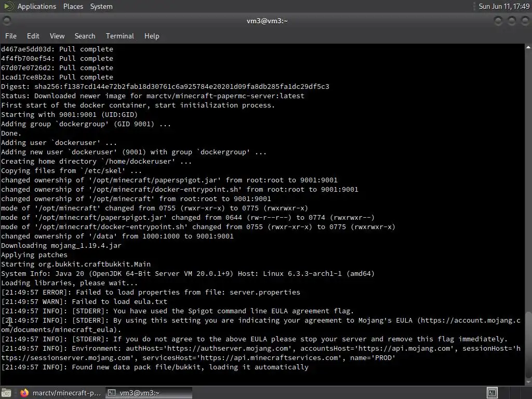532x399 pixels.
Task: Click the clock showing Sun Jun 11
Action: coord(504,6)
